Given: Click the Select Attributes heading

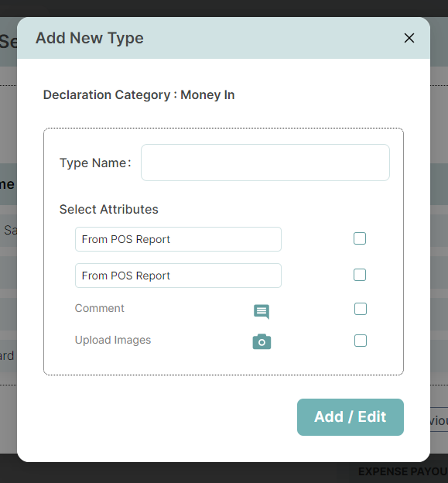Looking at the screenshot, I should coord(108,210).
